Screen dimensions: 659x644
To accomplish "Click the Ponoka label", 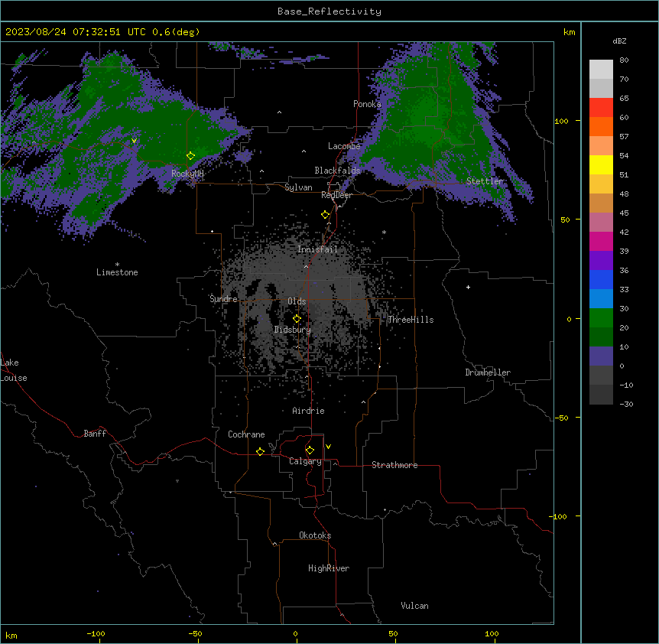I will click(367, 104).
